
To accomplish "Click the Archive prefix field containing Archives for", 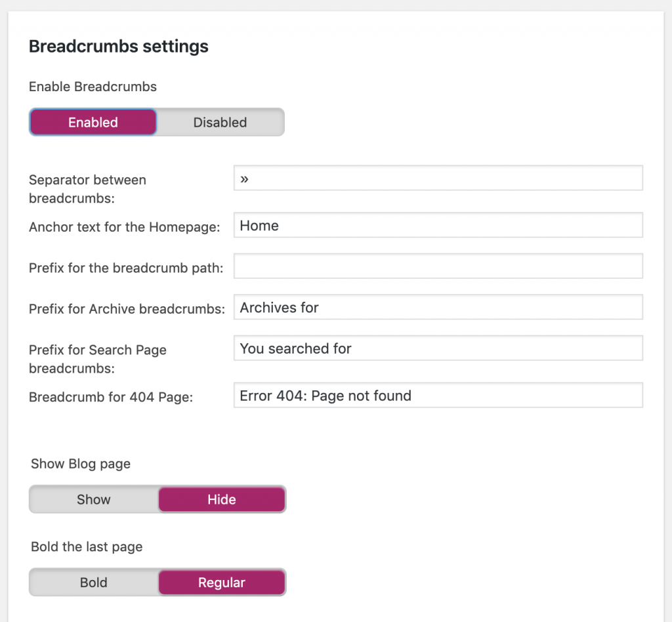I will (438, 307).
